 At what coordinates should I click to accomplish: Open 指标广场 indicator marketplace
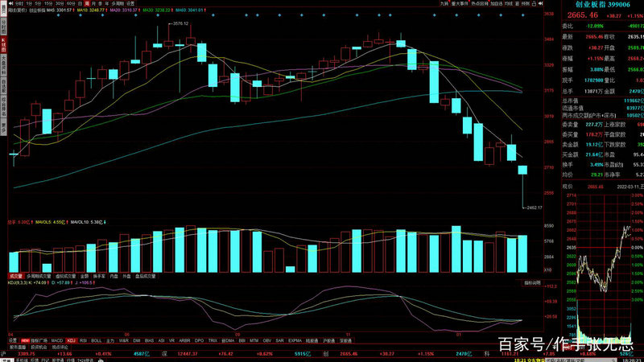click(x=38, y=341)
